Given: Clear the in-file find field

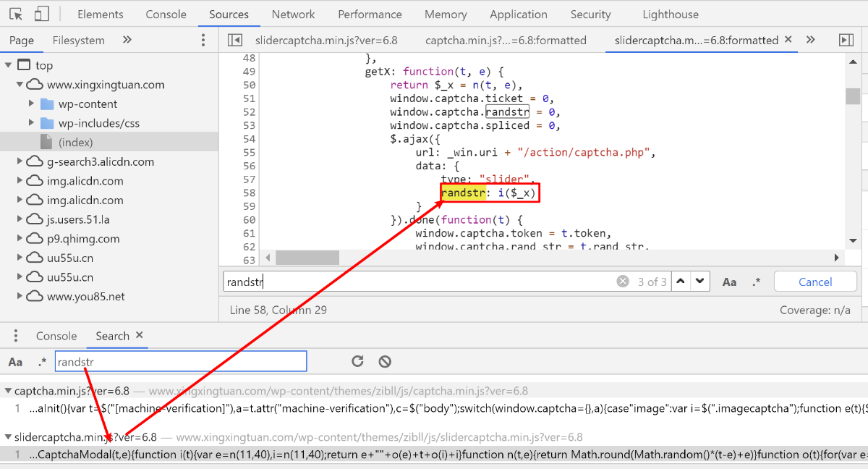Looking at the screenshot, I should (623, 282).
